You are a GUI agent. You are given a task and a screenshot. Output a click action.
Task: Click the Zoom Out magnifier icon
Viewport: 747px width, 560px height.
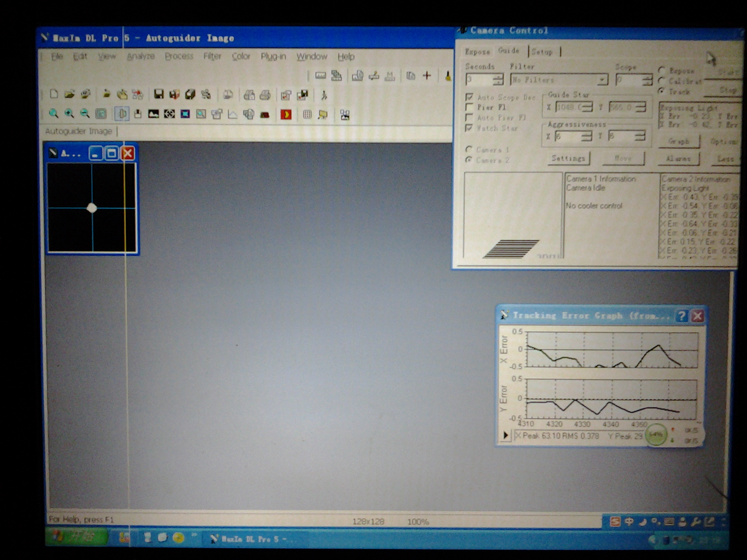(x=85, y=114)
